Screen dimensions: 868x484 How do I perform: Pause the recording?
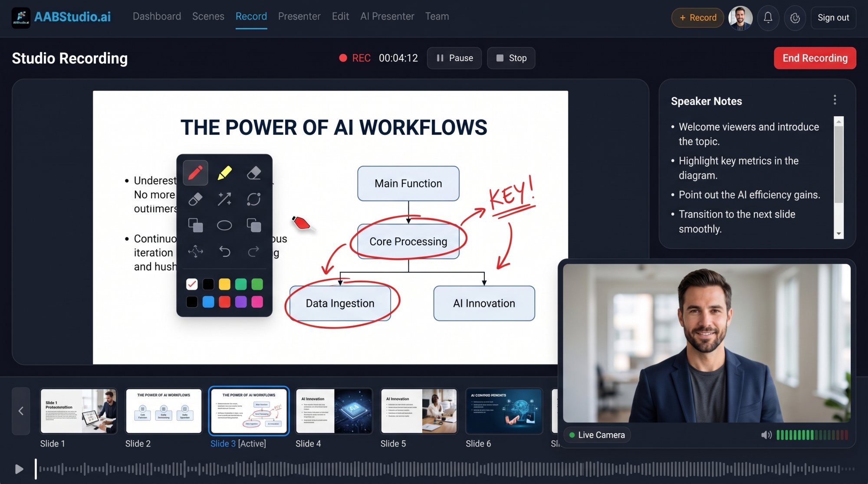tap(454, 58)
